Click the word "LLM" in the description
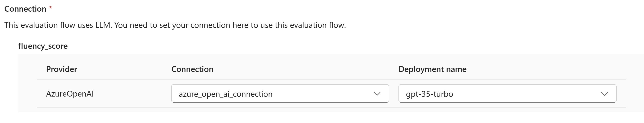The width and height of the screenshot is (644, 123). 103,25
